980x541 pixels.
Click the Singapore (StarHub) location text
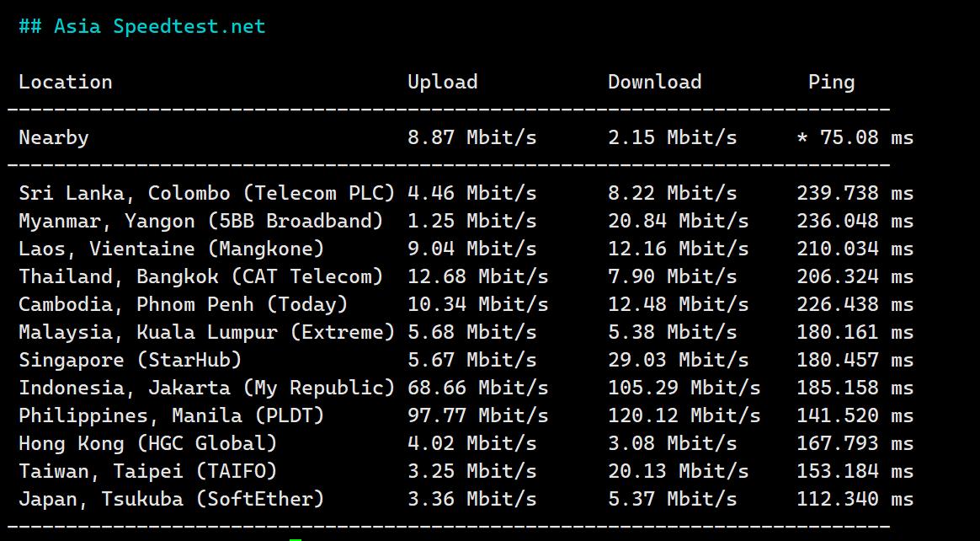pos(130,360)
